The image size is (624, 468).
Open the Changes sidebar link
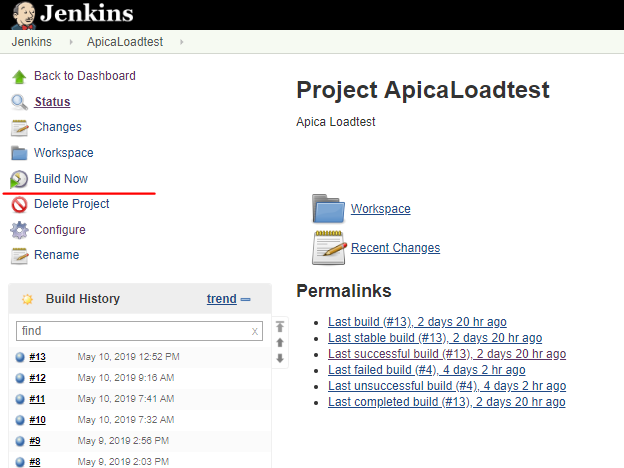(x=58, y=127)
